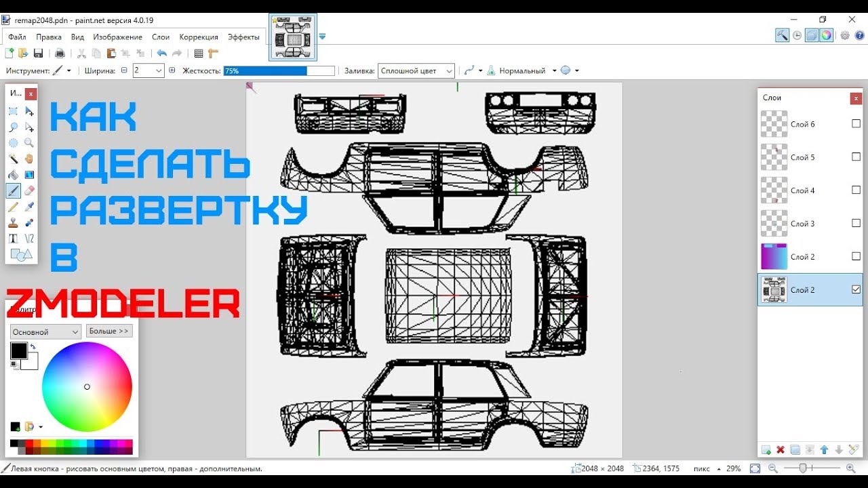Select the Recolor tool
The height and width of the screenshot is (488, 868).
coord(29,222)
